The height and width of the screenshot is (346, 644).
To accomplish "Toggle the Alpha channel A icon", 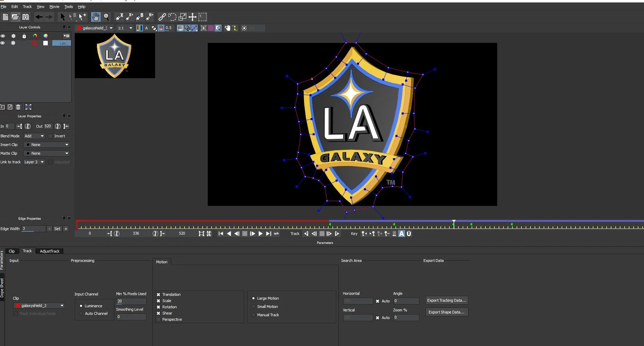I will pos(146,28).
